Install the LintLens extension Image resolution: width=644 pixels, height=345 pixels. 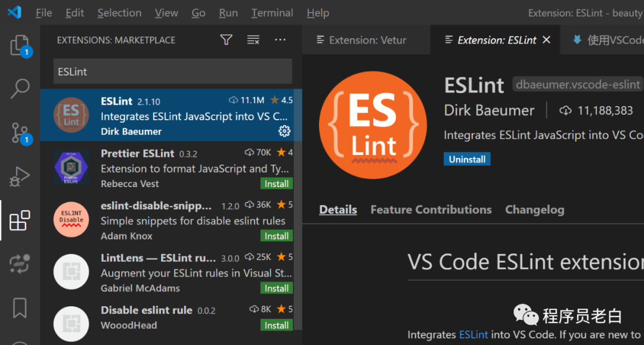(277, 288)
